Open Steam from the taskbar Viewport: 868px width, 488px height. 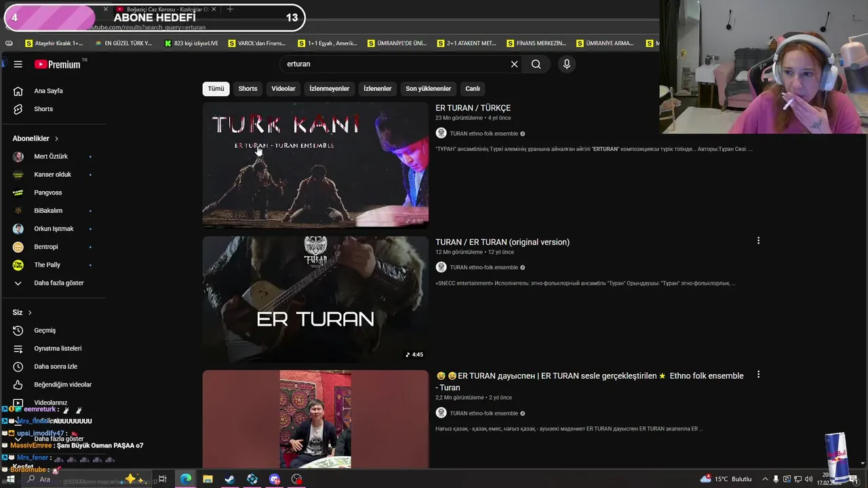click(230, 479)
